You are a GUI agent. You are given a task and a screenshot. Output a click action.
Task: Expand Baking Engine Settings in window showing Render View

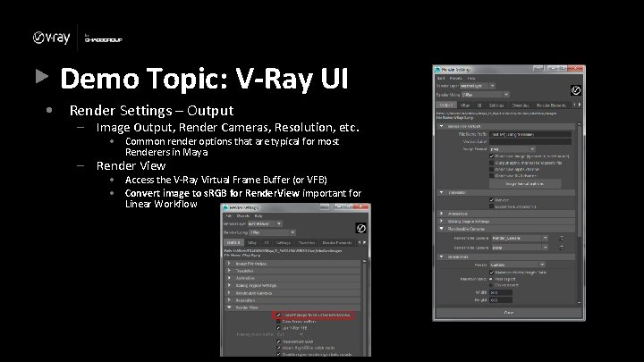tap(229, 285)
